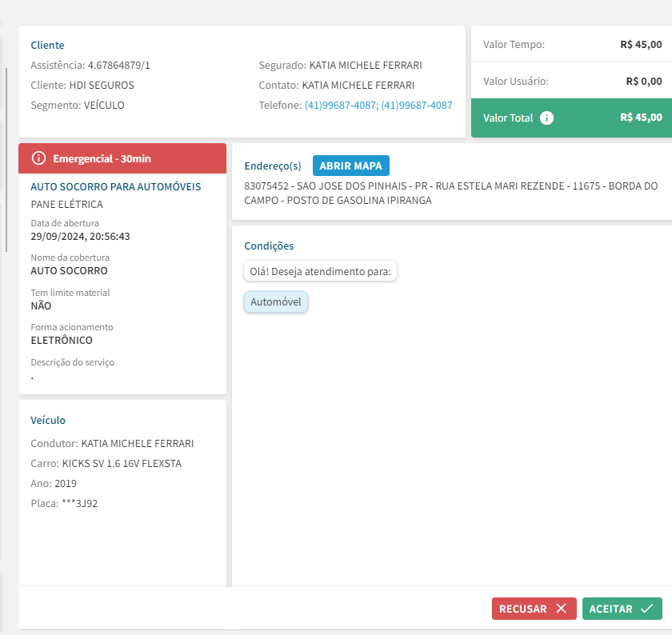Select AUTO SOCORRO PARA AUTOMÓVEIS heading
Viewport: 672px width, 635px height.
click(x=115, y=186)
